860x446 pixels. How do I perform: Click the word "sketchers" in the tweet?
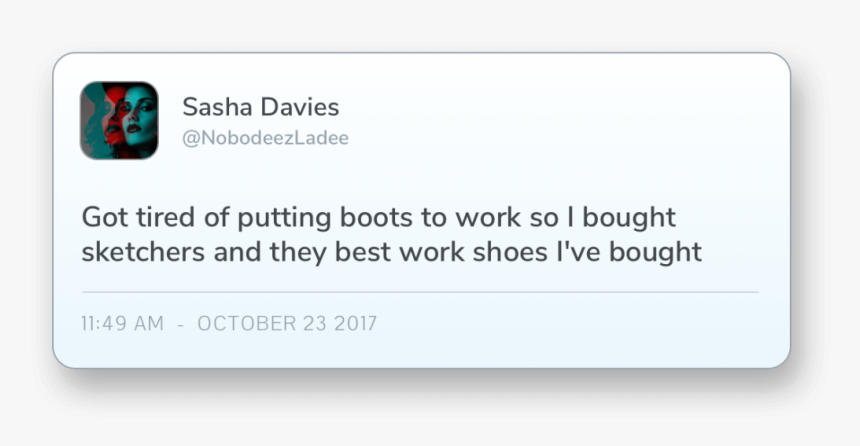pos(143,252)
